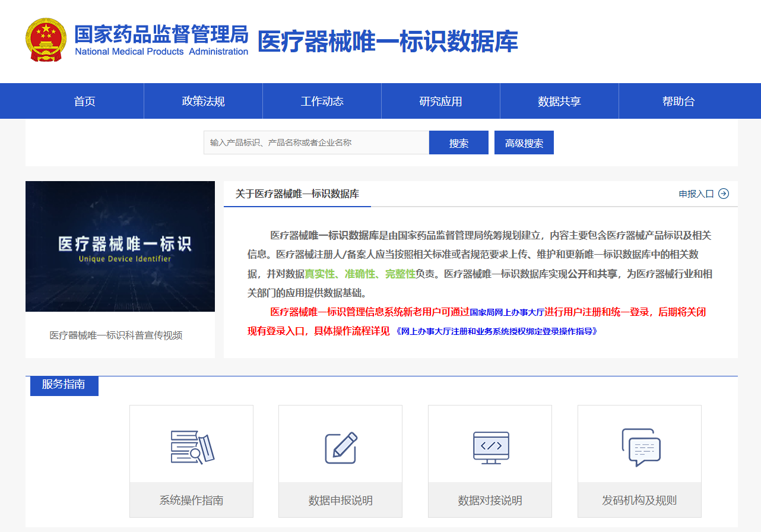
Task: Click the 系统操作指南 document search icon
Action: (192, 446)
